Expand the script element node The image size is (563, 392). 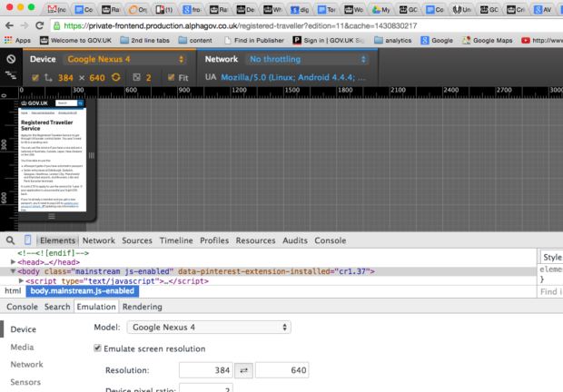pos(21,280)
